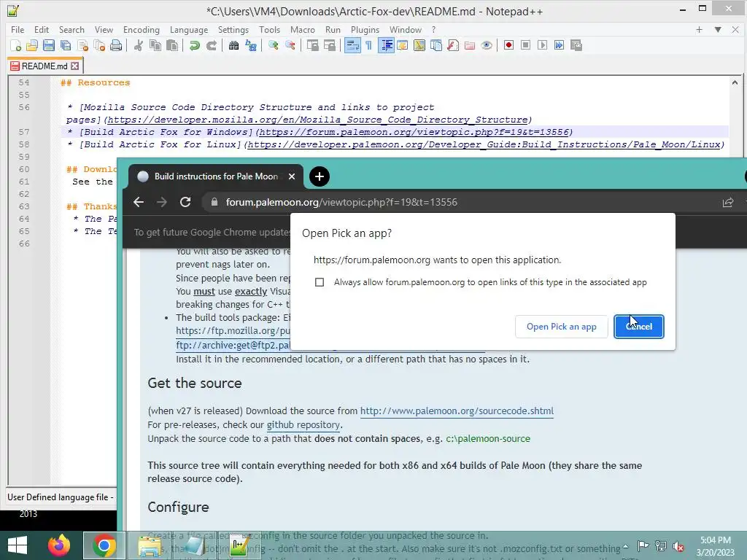The height and width of the screenshot is (560, 747).
Task: Open the palemoon.org/sourcecode.shtml link
Action: coord(457,411)
